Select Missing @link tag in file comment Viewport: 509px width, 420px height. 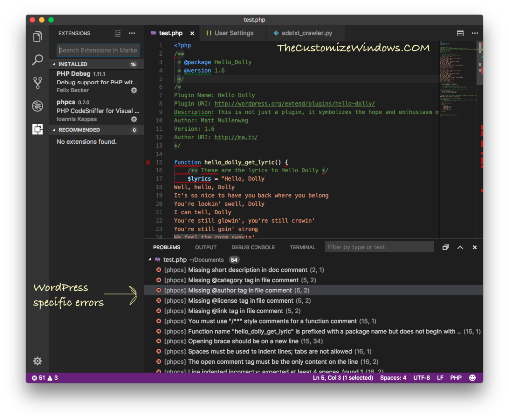[x=313, y=311]
